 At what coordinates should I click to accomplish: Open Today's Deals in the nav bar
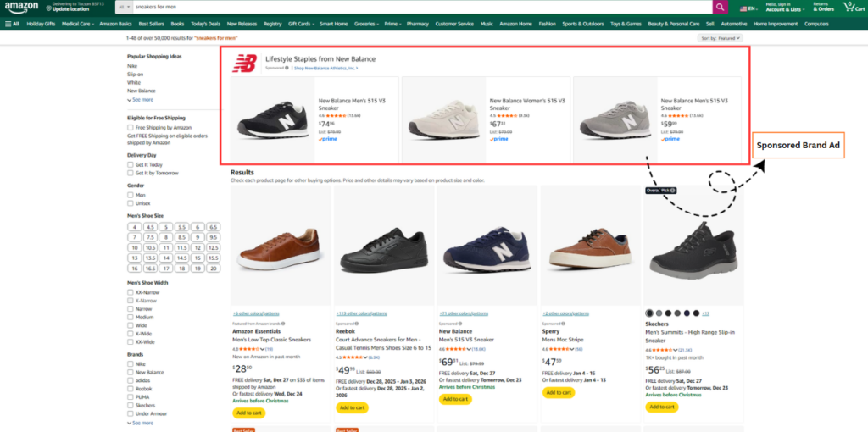pos(206,24)
